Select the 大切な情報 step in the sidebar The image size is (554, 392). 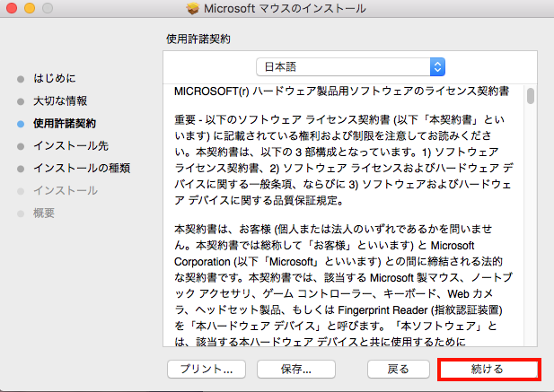tap(60, 100)
